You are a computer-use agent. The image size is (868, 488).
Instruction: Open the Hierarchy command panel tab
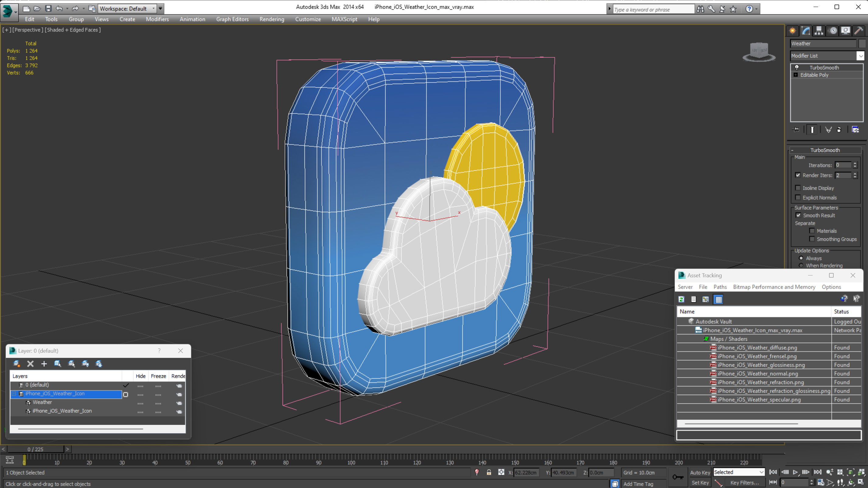tap(819, 31)
